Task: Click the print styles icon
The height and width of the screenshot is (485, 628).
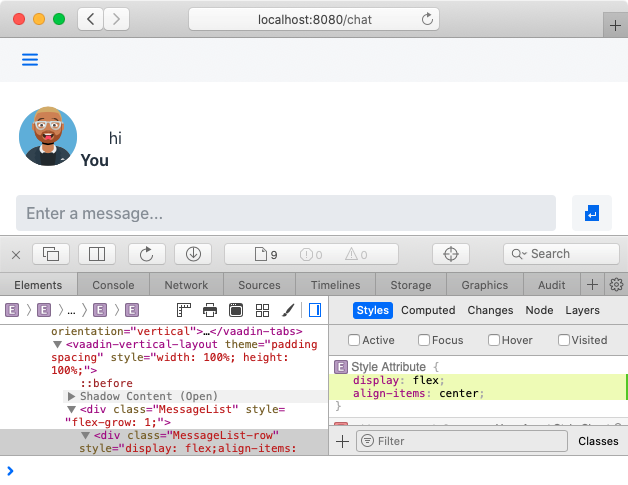Action: click(x=210, y=310)
